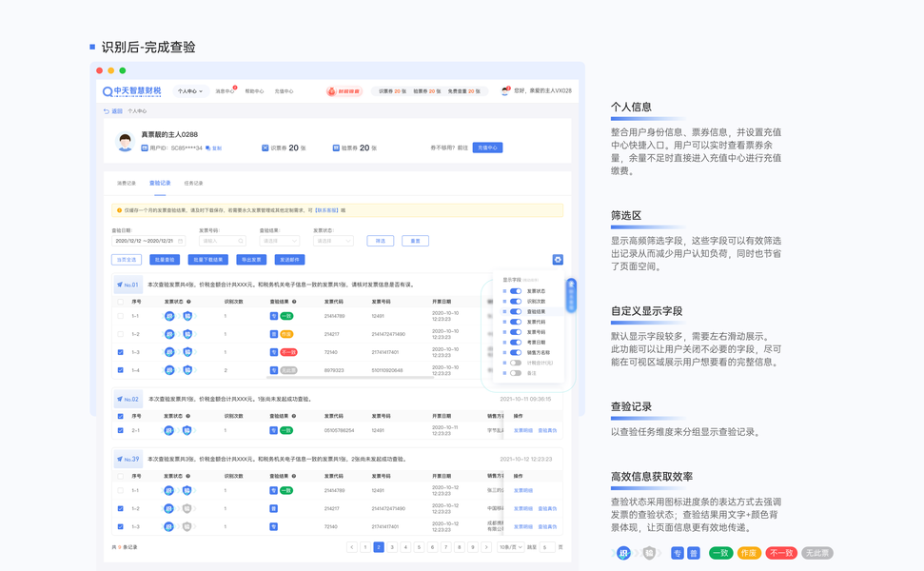The image size is (924, 571).
Task: Go to next page with right arrow
Action: (486, 547)
